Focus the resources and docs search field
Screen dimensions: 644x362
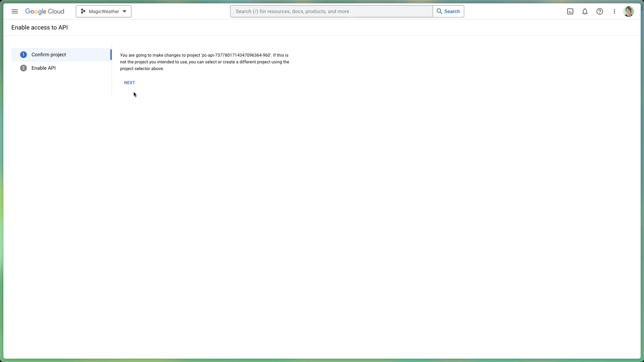click(x=331, y=11)
